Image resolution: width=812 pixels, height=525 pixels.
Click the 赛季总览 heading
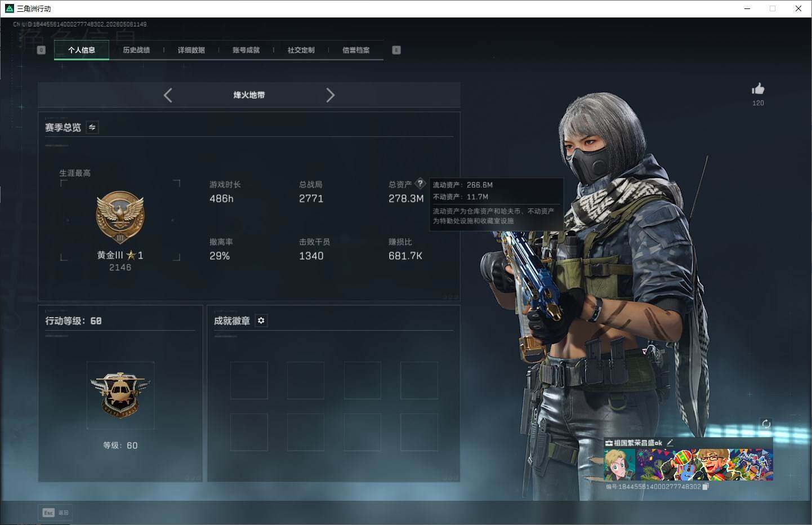point(63,128)
